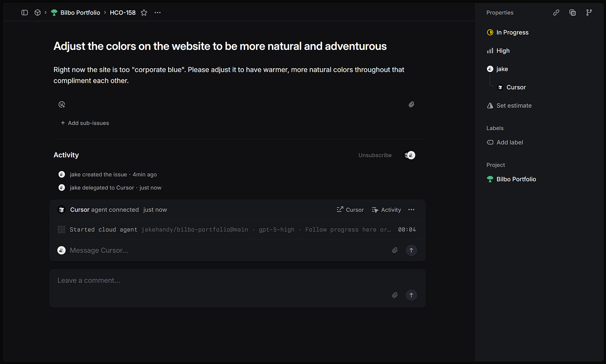This screenshot has width=606, height=364.
Task: Star the issue as favorite
Action: [x=144, y=12]
